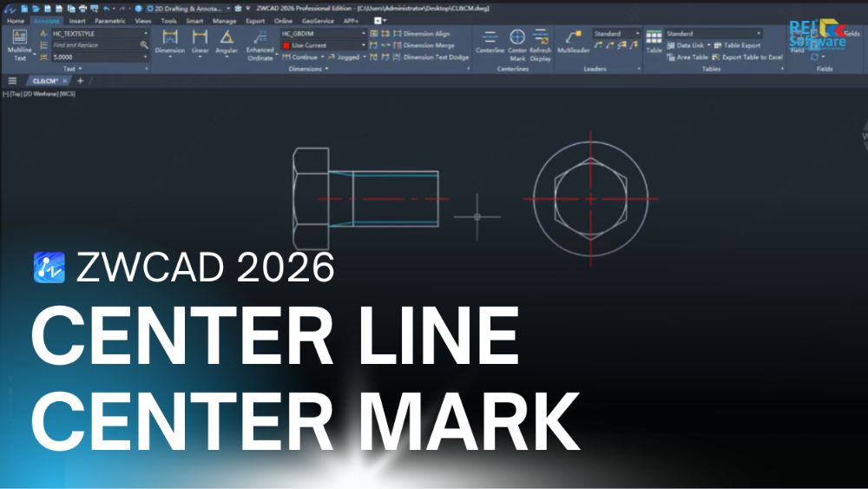Select the Multileader tool
Screen dimensions: 868x489
(573, 42)
